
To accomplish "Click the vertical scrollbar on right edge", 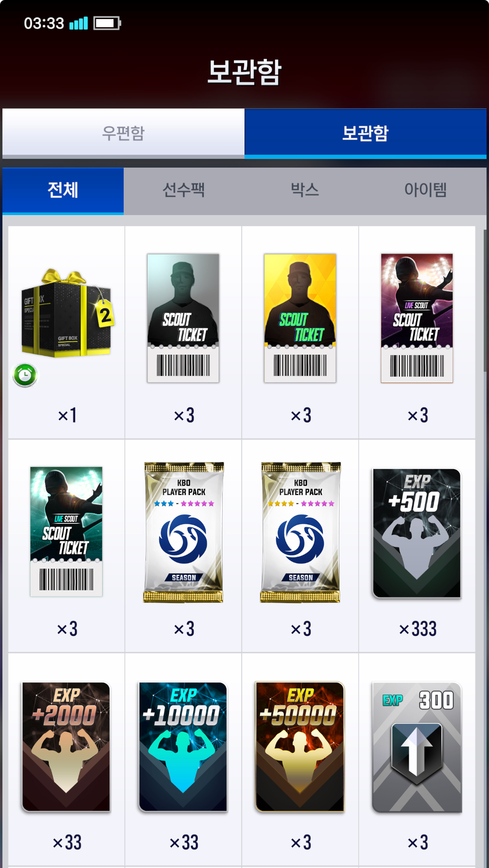I will coord(485,300).
